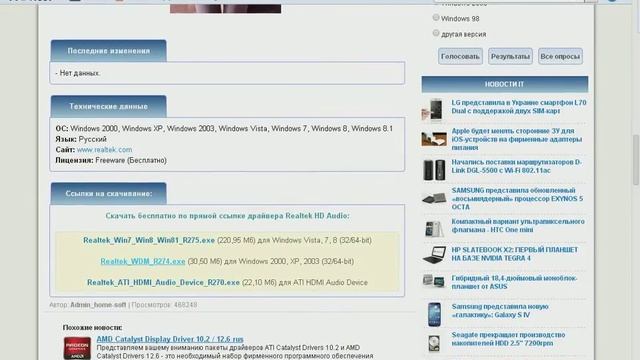
Task: Click the Все опросы button
Action: coord(560,56)
